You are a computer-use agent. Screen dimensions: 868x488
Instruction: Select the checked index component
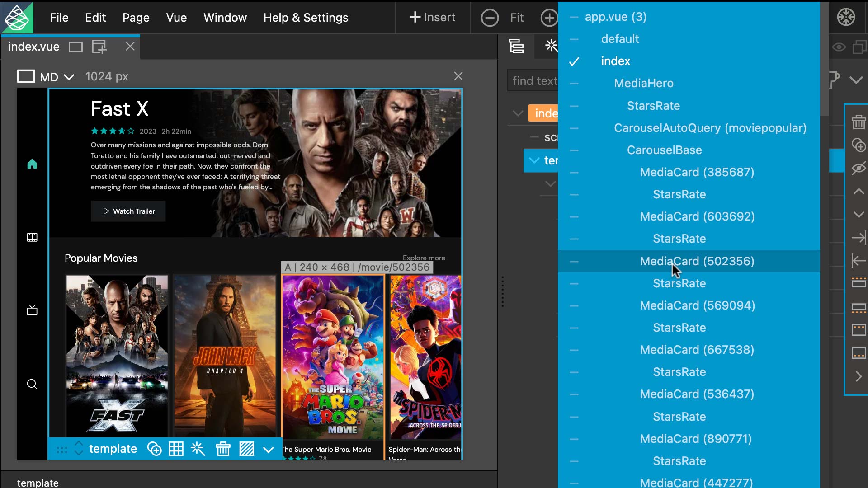(x=615, y=61)
